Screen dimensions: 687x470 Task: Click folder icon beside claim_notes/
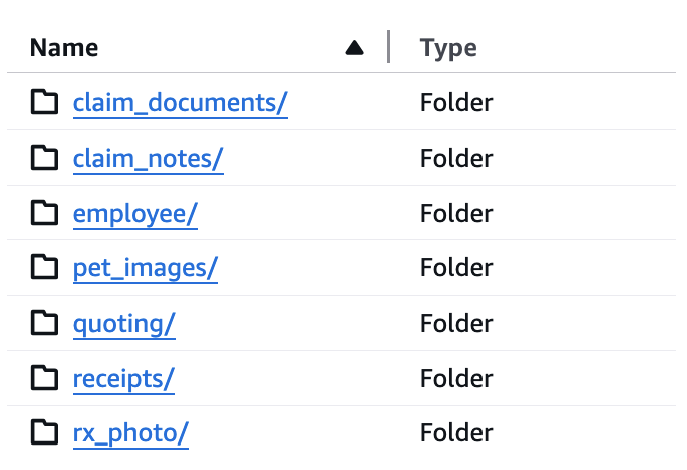[44, 158]
